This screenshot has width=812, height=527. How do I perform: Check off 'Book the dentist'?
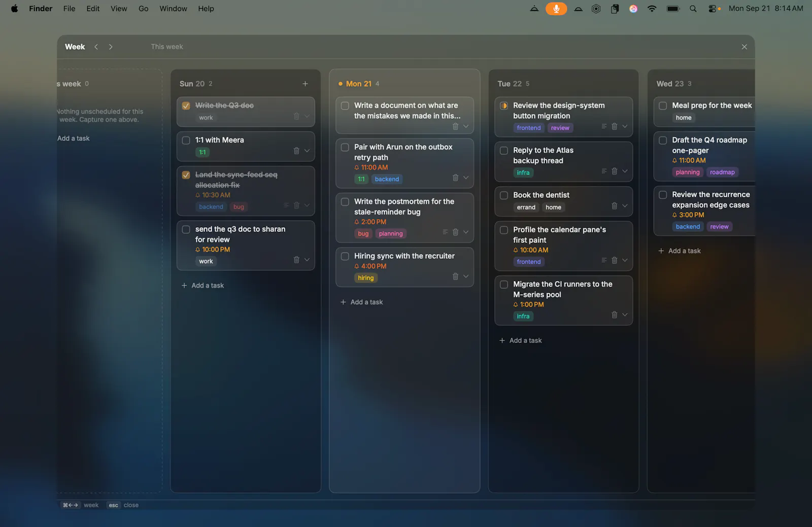(x=503, y=195)
